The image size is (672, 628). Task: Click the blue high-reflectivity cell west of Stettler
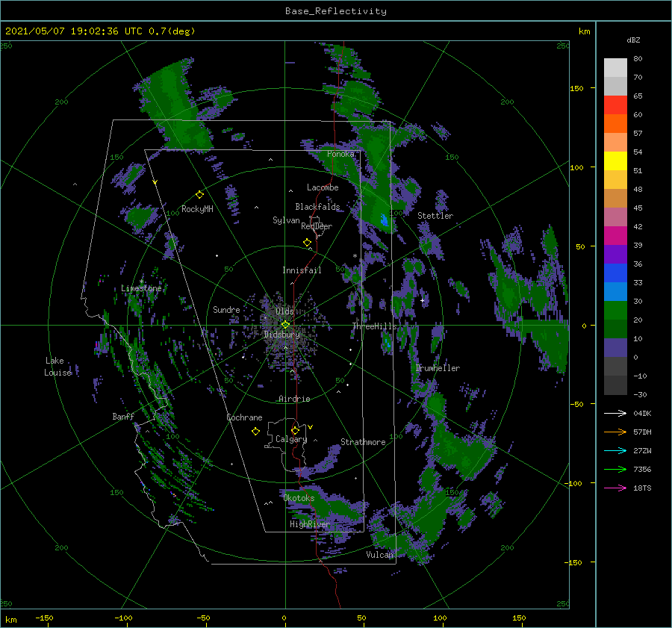pyautogui.click(x=384, y=220)
